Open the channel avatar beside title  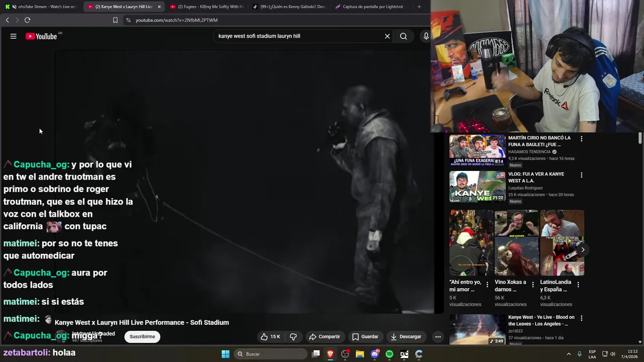pyautogui.click(x=61, y=336)
